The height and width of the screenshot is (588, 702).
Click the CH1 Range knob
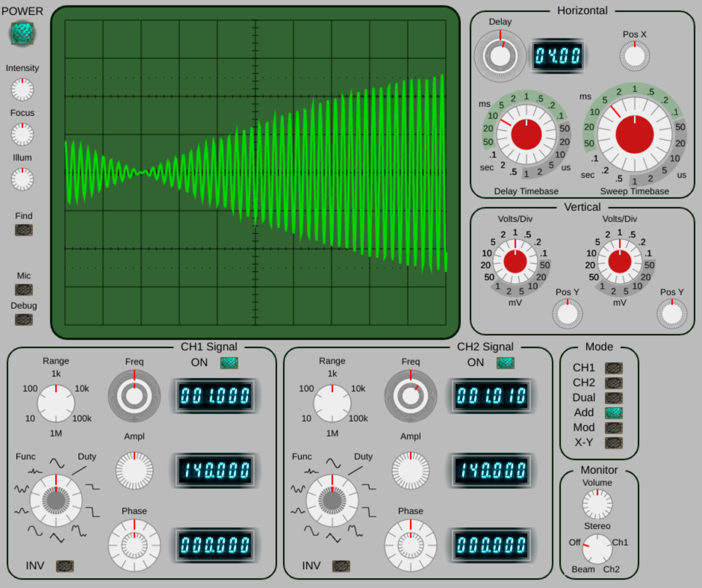(x=56, y=403)
